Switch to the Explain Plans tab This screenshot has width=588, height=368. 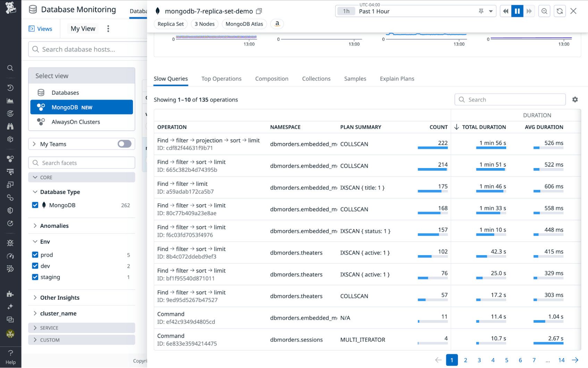397,79
